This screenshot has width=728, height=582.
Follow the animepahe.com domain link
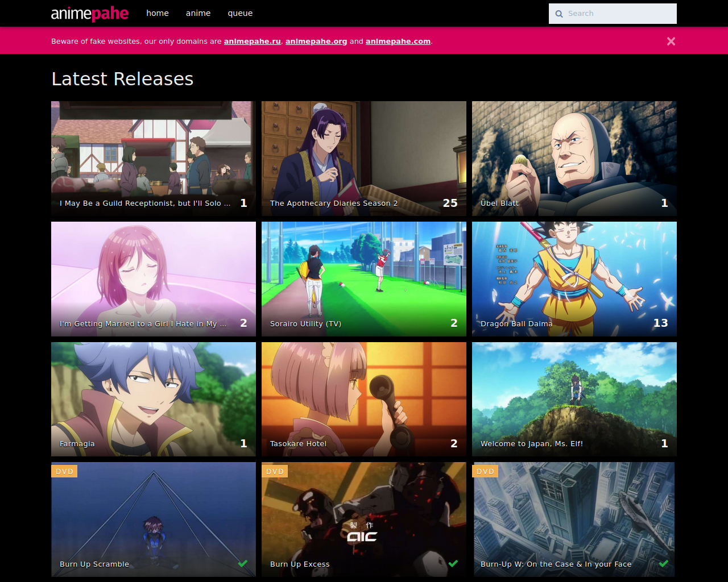(398, 41)
